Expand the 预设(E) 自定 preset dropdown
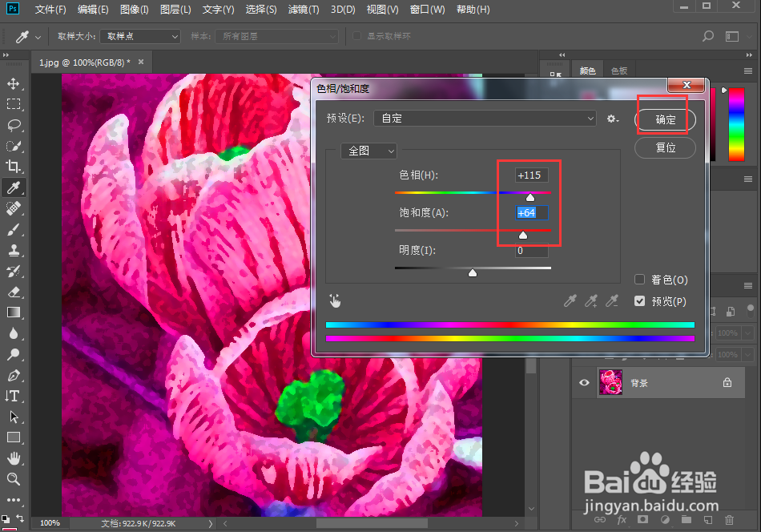The width and height of the screenshot is (761, 532). (485, 119)
